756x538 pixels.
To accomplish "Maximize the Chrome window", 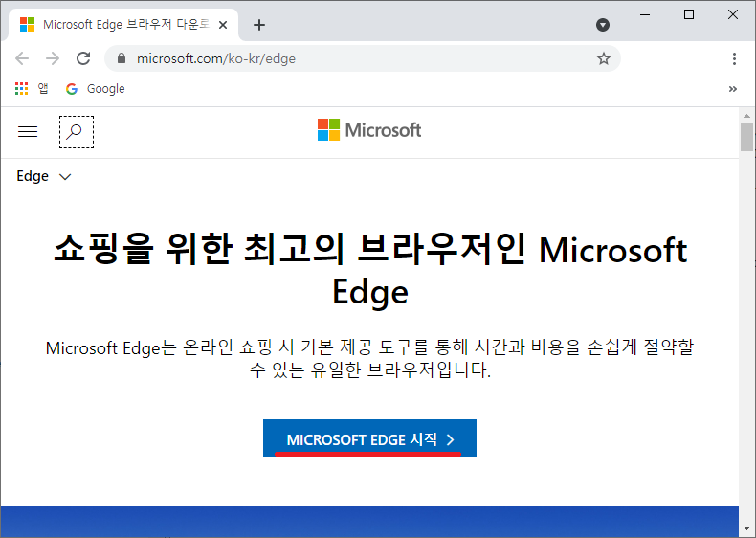I will coord(689,15).
